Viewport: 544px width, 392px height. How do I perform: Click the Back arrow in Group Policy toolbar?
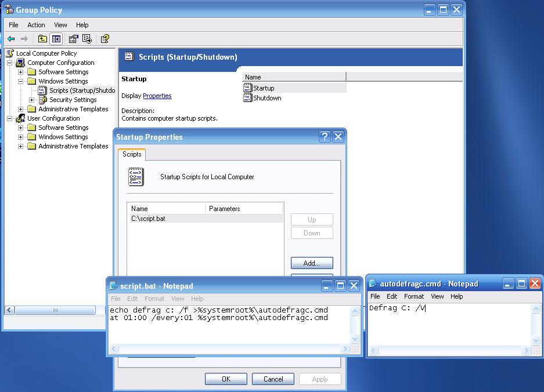point(11,39)
